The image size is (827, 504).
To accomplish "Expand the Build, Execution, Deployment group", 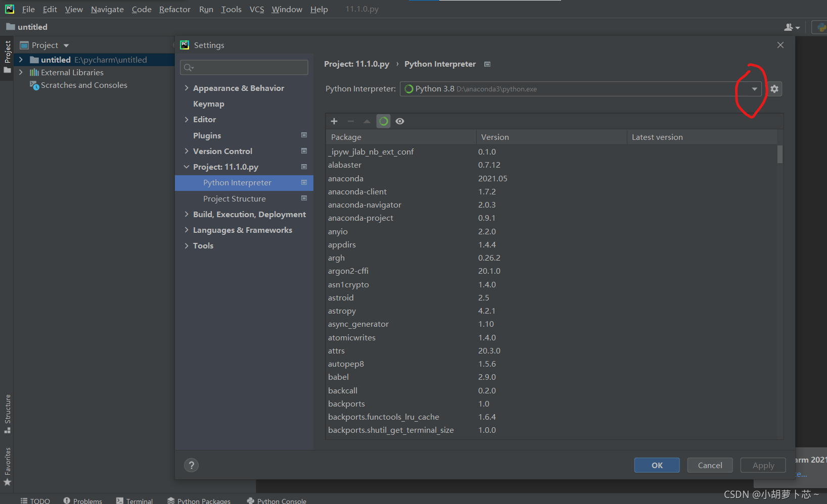I will [x=187, y=214].
